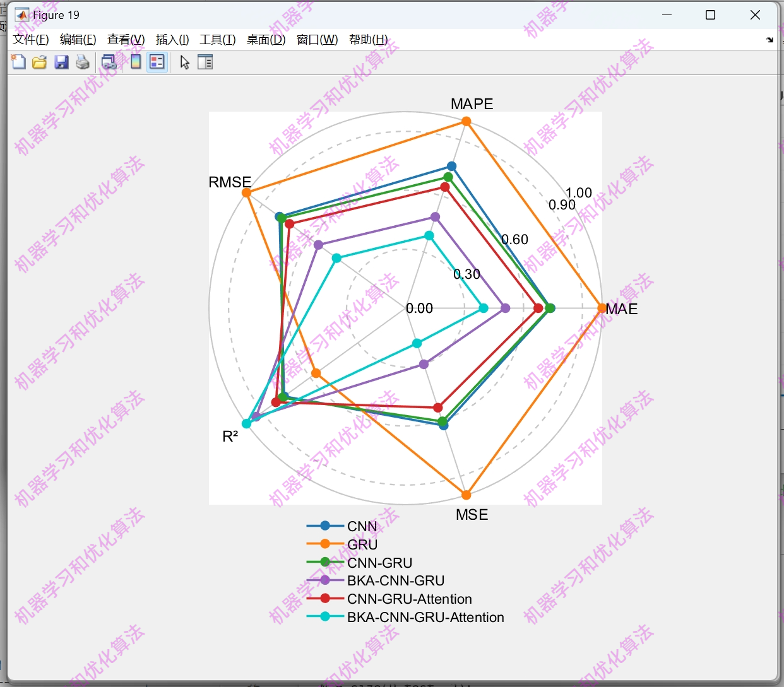Select the cyan marker at the R² axis end
This screenshot has width=784, height=687.
point(247,423)
